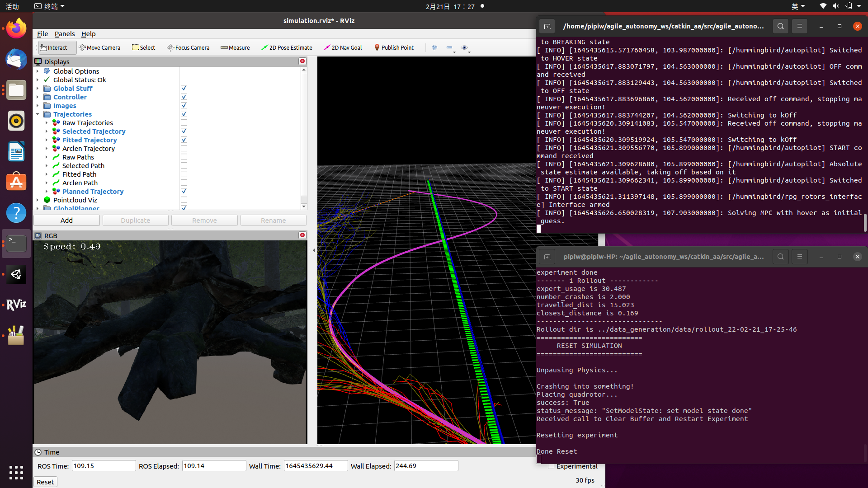Image resolution: width=868 pixels, height=488 pixels.
Task: Activate the Focus Camera tool
Action: point(188,47)
